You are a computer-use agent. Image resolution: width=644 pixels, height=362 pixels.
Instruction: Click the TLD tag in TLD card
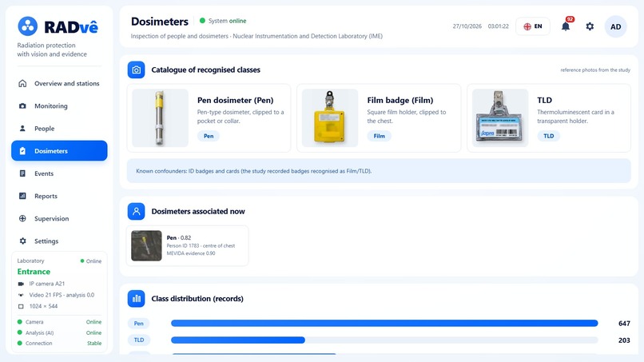[x=548, y=136]
